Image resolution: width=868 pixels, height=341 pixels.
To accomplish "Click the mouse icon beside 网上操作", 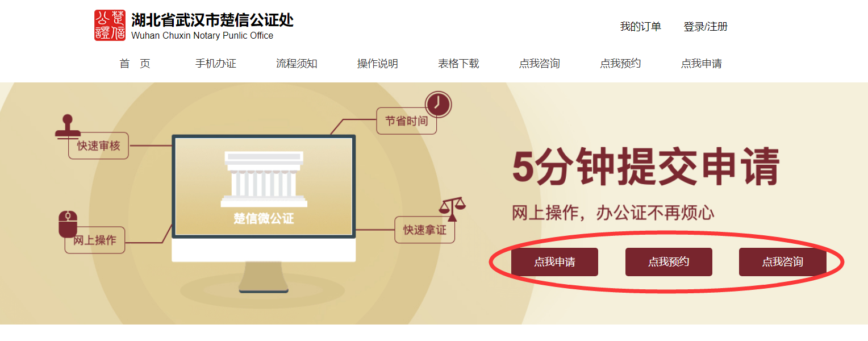I will tap(68, 224).
